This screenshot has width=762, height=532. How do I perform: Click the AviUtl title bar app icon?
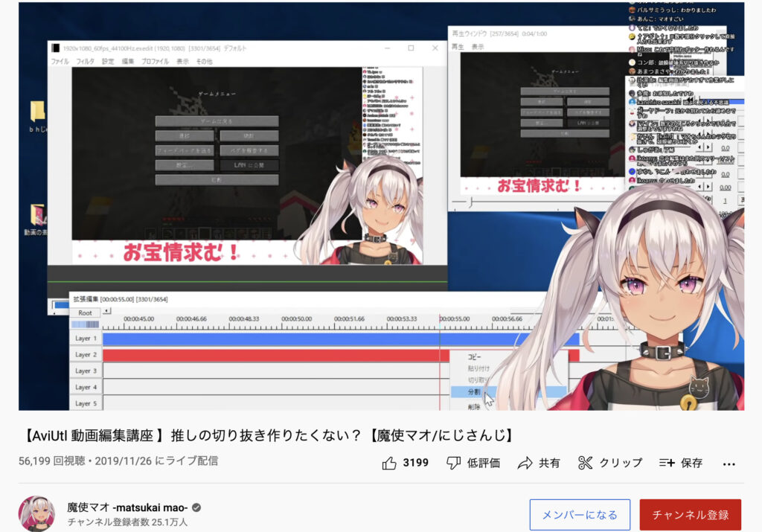56,48
